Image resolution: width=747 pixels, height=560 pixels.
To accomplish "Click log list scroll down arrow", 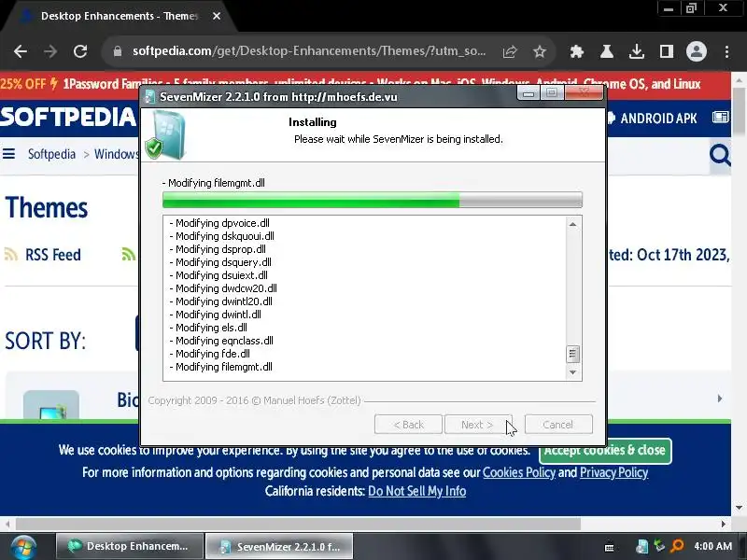I will (x=573, y=372).
